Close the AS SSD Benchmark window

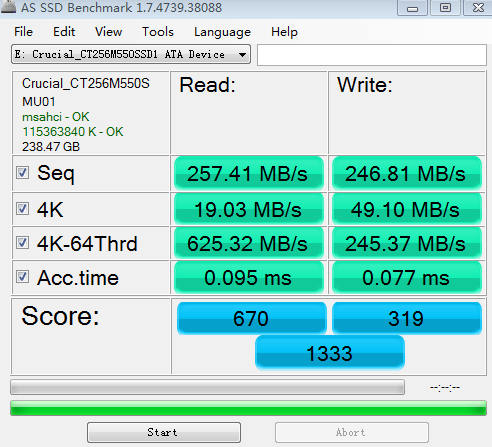478,8
